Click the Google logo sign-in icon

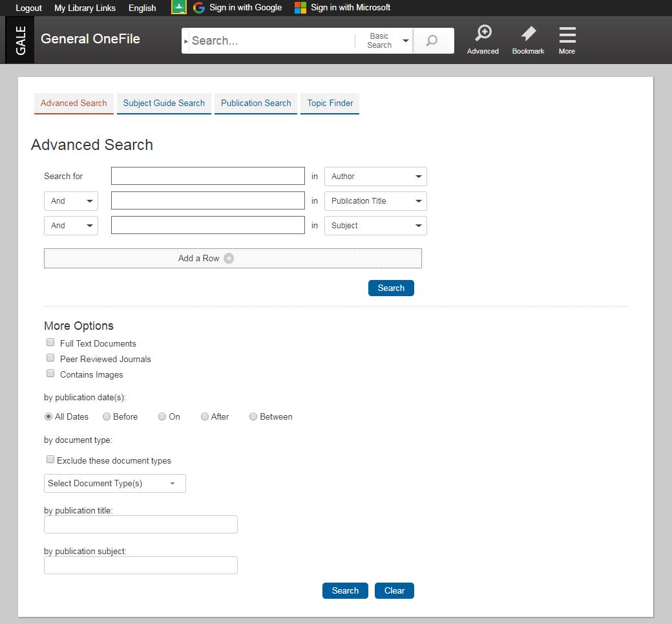click(199, 8)
